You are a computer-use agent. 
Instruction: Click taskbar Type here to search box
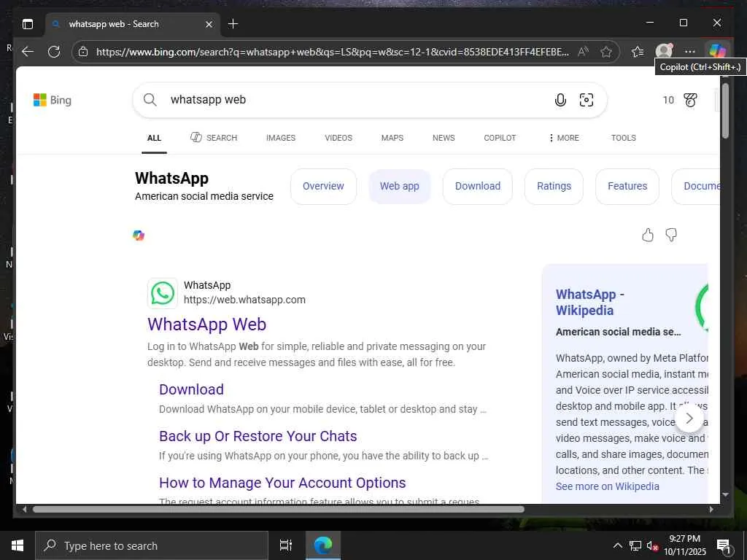pos(152,545)
